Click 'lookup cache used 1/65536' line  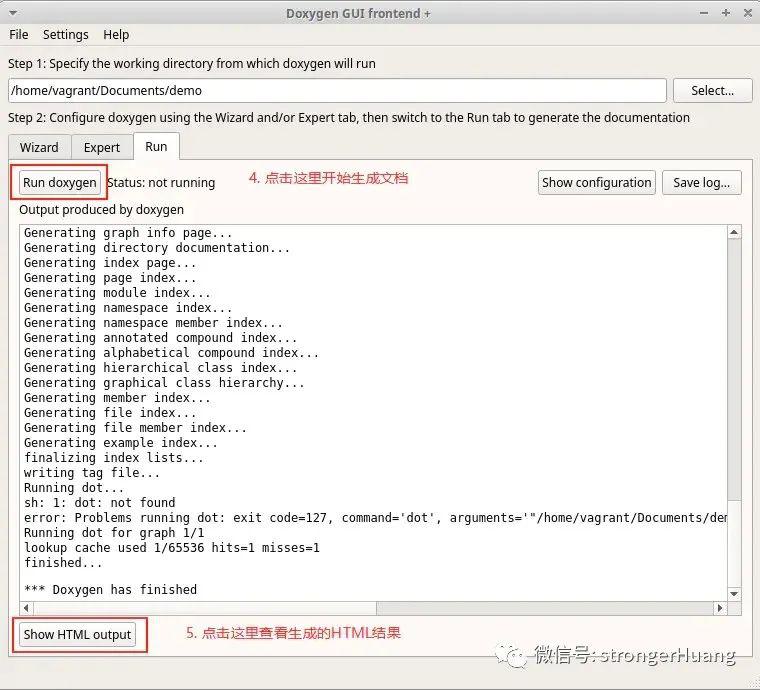172,548
